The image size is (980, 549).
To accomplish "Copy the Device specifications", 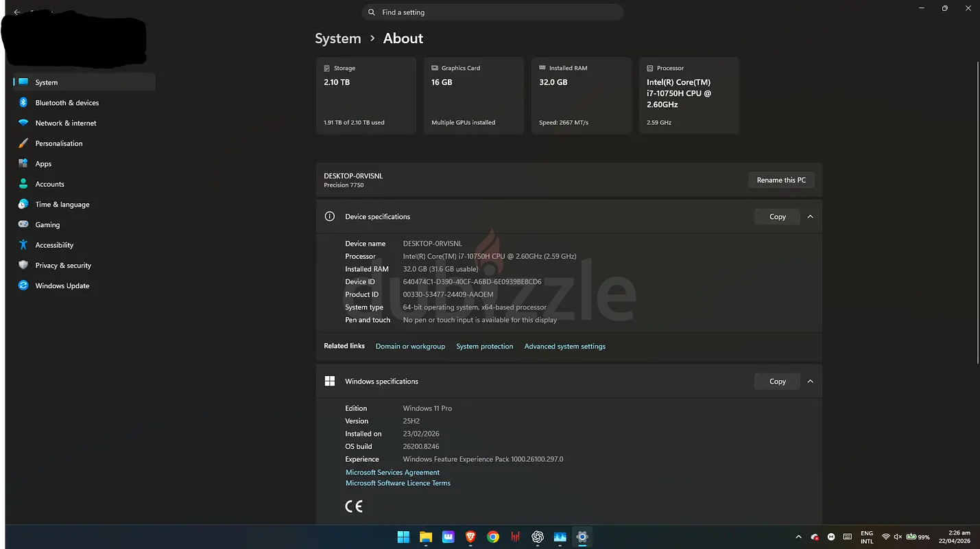I will coord(777,217).
